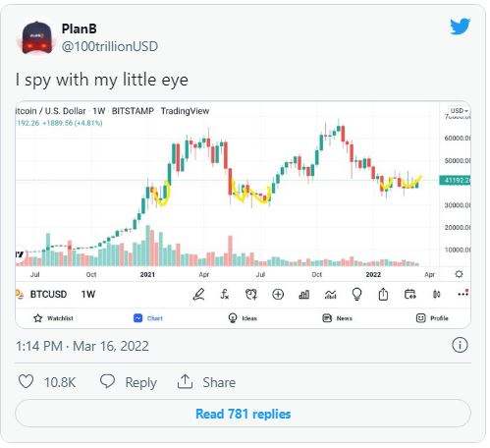
Task: Click Read 781 replies button
Action: click(x=243, y=414)
